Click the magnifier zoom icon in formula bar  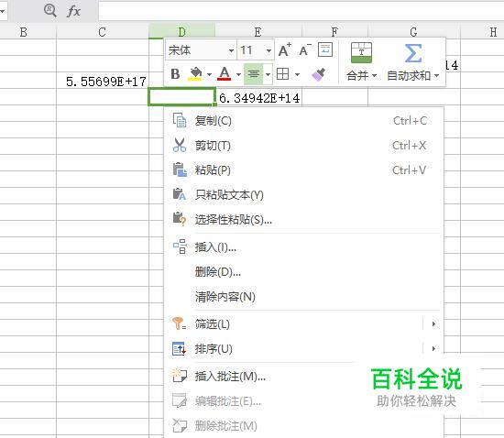pyautogui.click(x=50, y=11)
